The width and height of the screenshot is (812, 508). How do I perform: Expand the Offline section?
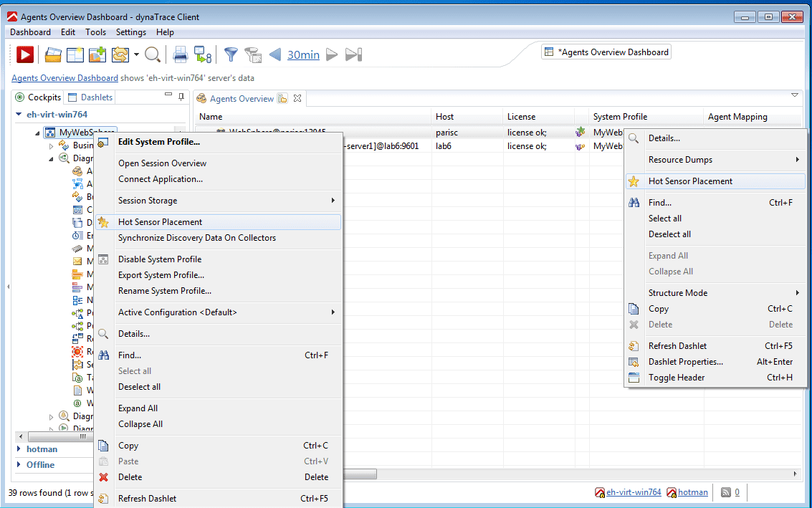point(19,464)
